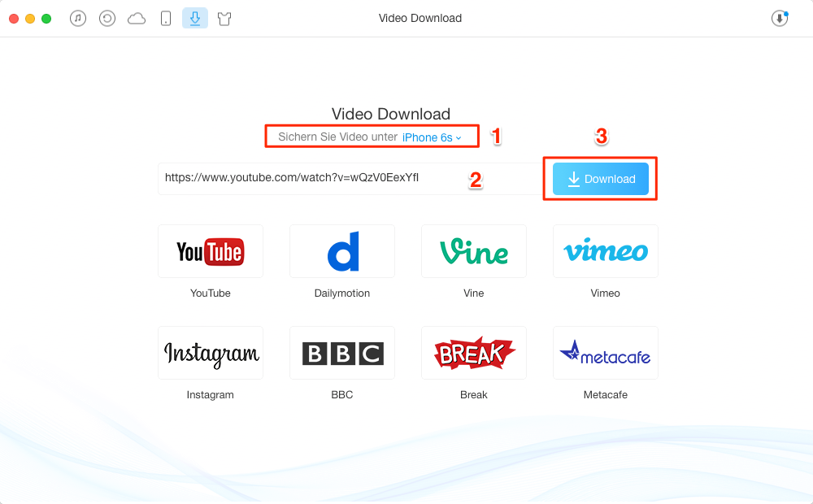This screenshot has height=504, width=813.
Task: Open the Break site tile
Action: pyautogui.click(x=474, y=353)
